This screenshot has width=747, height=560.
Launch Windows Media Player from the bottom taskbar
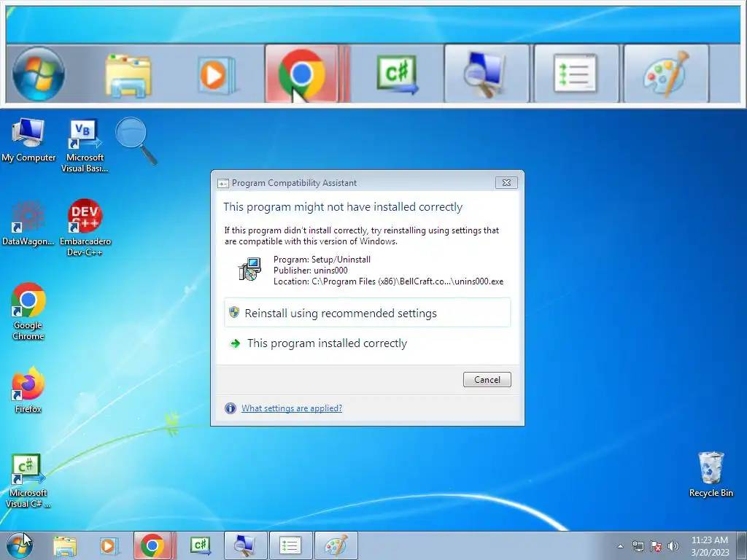[x=109, y=545]
